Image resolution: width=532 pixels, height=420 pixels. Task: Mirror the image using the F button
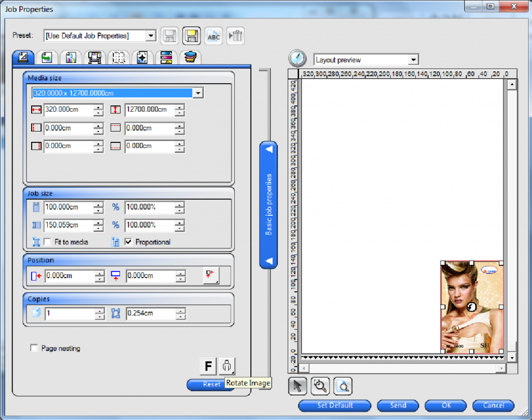point(207,366)
